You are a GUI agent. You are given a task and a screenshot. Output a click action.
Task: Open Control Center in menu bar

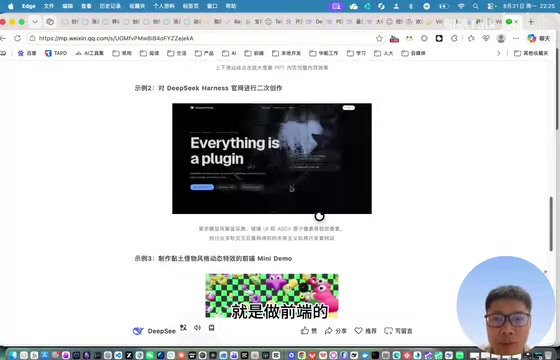[x=492, y=6]
